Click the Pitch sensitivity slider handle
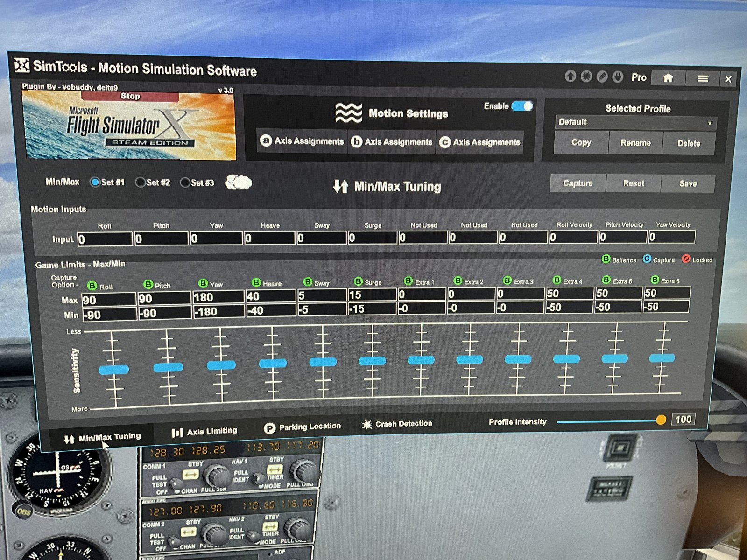The width and height of the screenshot is (747, 560). 168,367
